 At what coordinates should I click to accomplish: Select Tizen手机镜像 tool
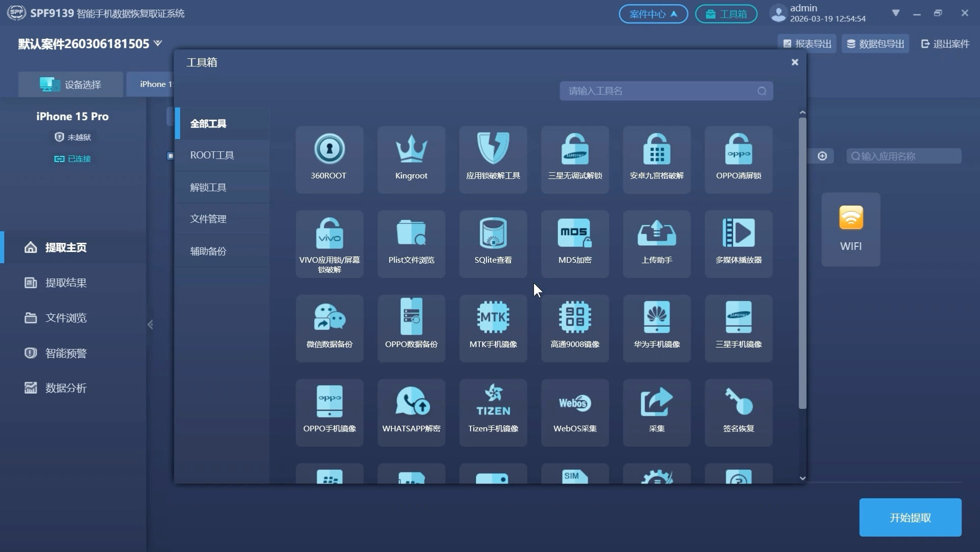(493, 412)
